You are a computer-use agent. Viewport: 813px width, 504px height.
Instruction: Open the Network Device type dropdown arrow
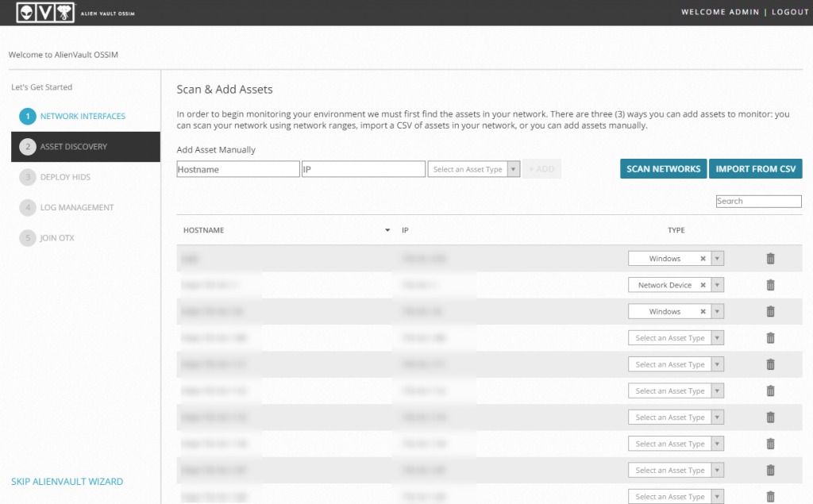(x=718, y=285)
